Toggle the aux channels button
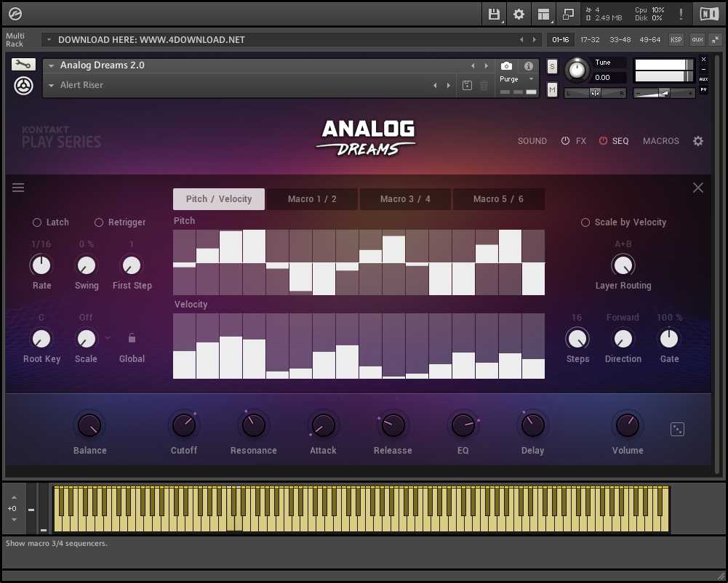Viewport: 728px width, 583px height. click(x=697, y=39)
